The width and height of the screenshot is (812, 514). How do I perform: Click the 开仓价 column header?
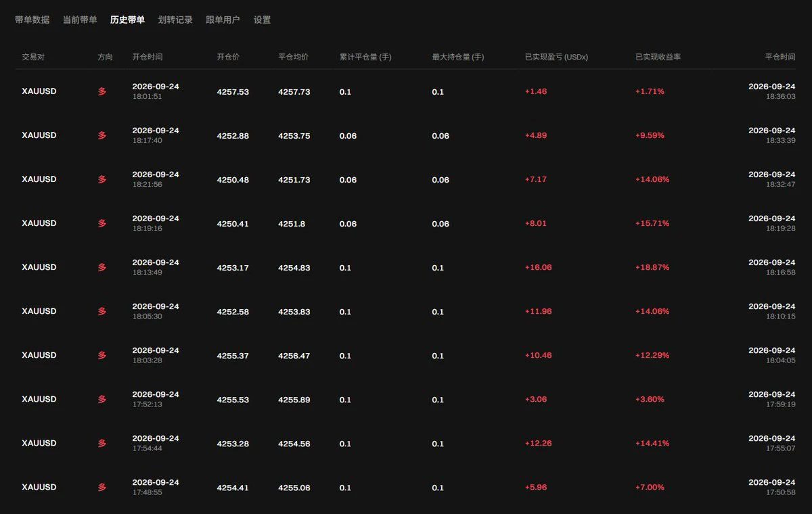[x=229, y=57]
